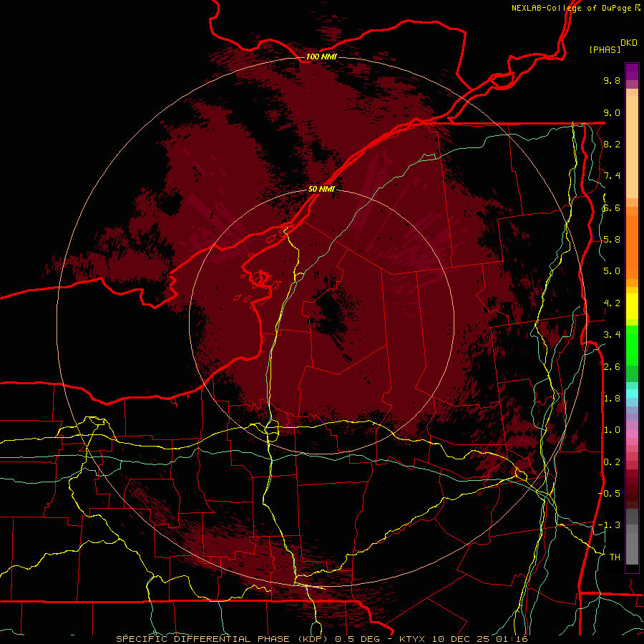This screenshot has width=644, height=644.
Task: Click the cyan band of the color bar
Action: point(632,394)
